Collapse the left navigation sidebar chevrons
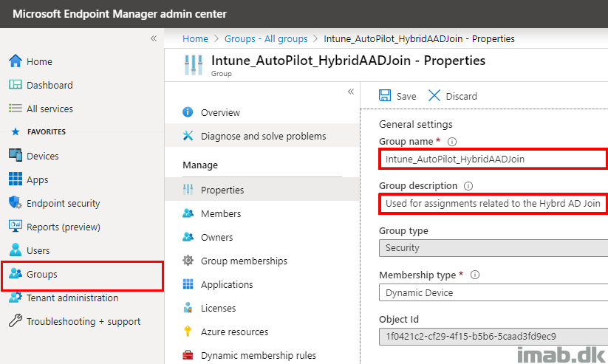Image resolution: width=608 pixels, height=364 pixels. [154, 38]
